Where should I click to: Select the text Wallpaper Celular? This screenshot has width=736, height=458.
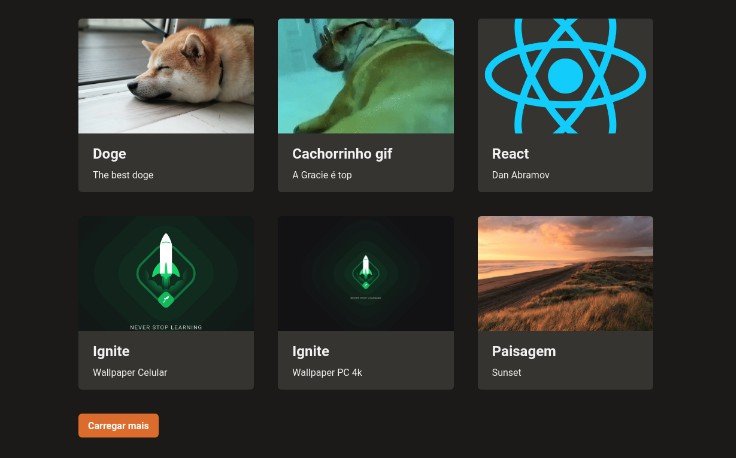[130, 373]
